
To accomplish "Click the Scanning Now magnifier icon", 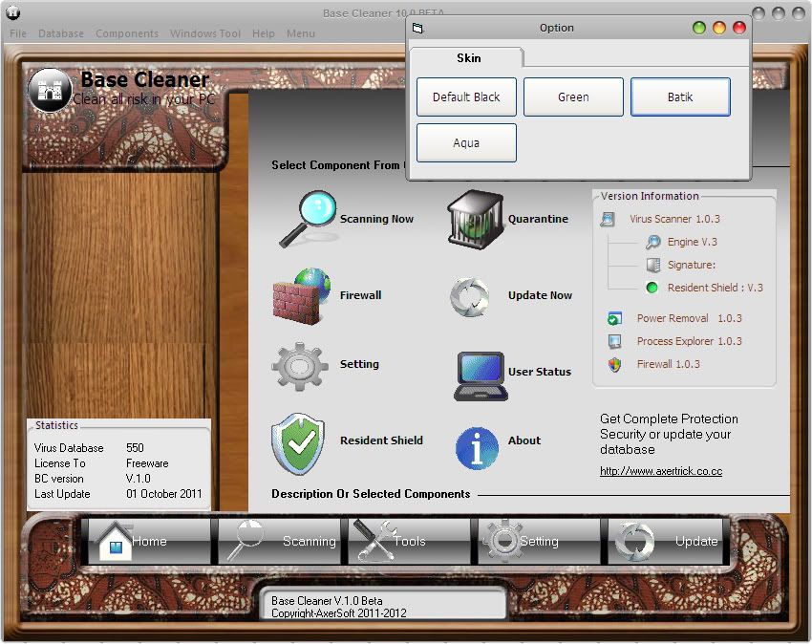I will [x=308, y=219].
